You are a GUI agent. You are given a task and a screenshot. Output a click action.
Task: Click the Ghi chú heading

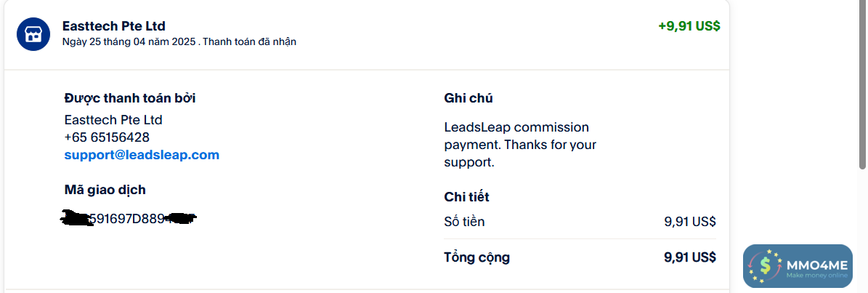click(x=469, y=98)
